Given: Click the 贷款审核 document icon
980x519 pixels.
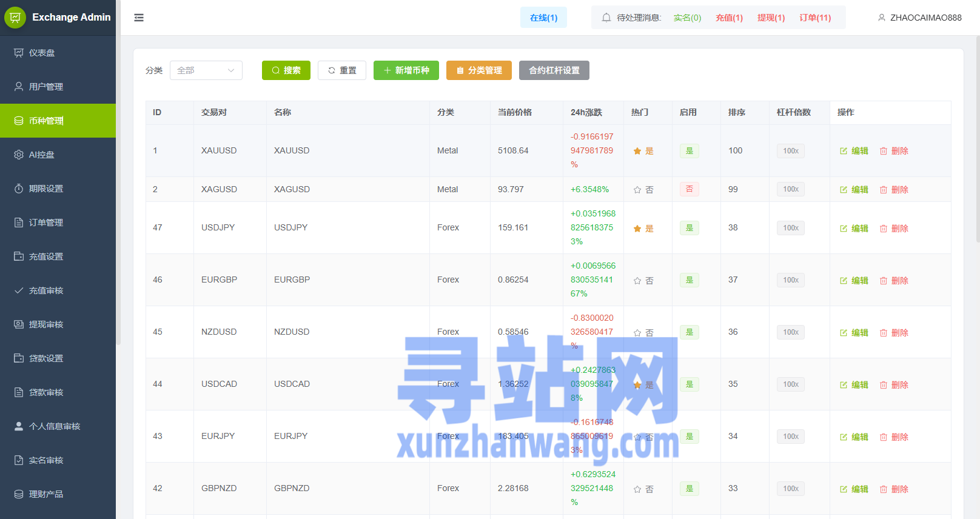Looking at the screenshot, I should pos(19,392).
